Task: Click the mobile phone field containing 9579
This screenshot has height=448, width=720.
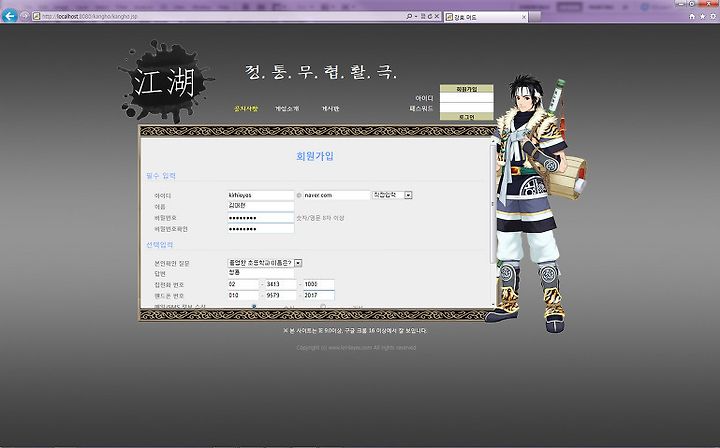Action: pos(281,295)
